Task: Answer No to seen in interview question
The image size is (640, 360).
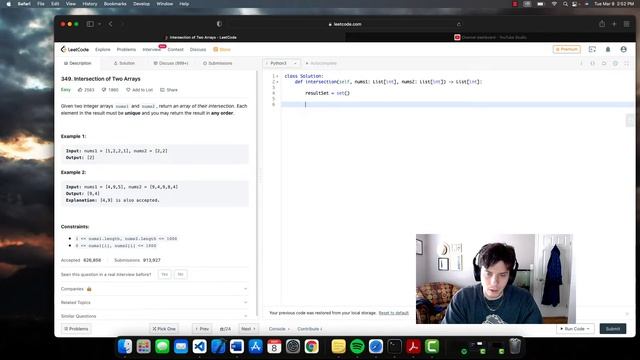Action: (180, 274)
